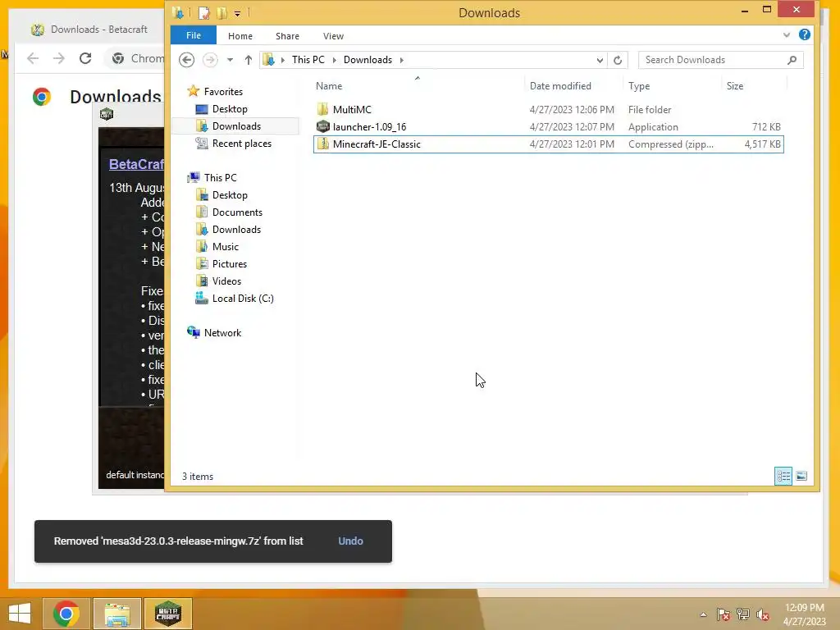The width and height of the screenshot is (840, 630).
Task: Select Desktop under Favorites
Action: (x=230, y=109)
